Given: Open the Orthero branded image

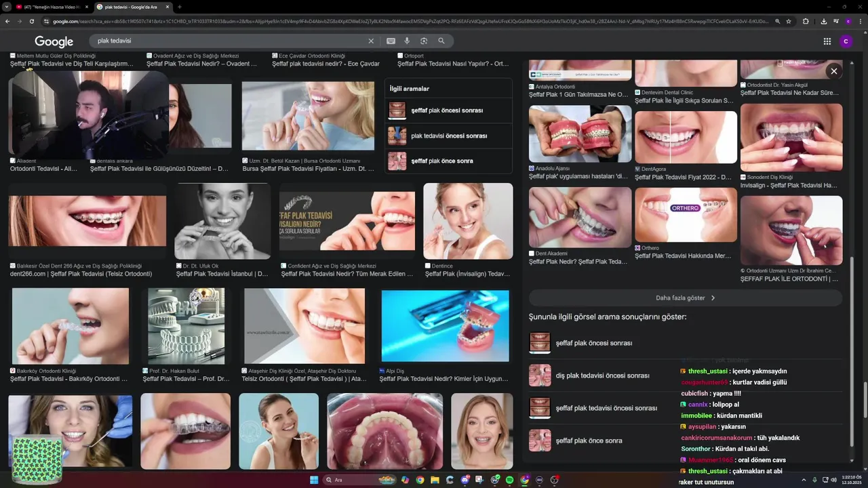Looking at the screenshot, I should pos(686,215).
